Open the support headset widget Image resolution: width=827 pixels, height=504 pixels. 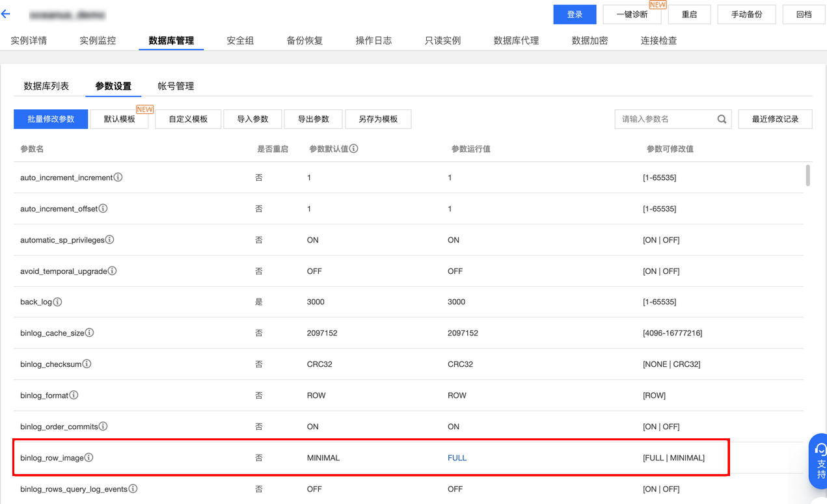click(x=819, y=460)
